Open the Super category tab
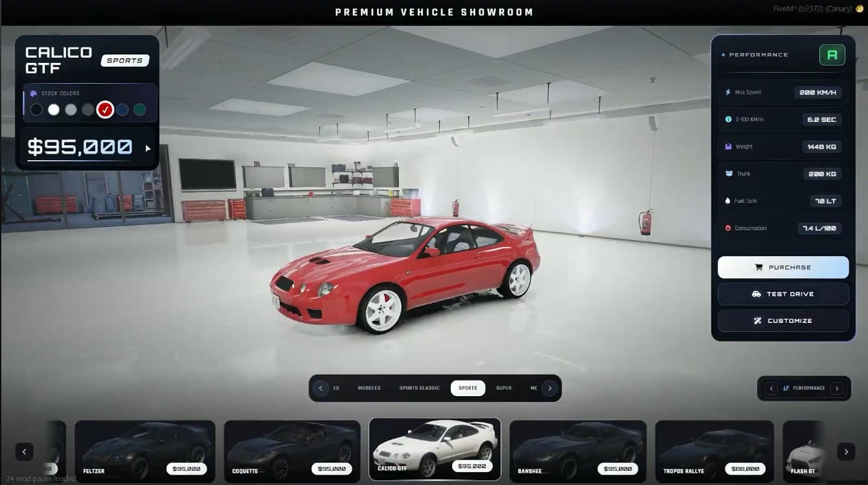This screenshot has width=868, height=485. click(504, 388)
